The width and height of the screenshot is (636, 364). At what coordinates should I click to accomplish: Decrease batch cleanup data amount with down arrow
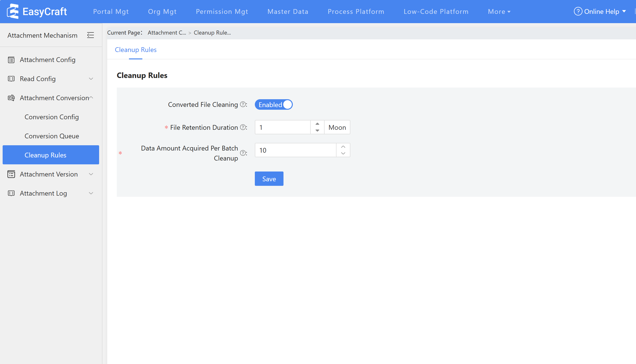343,154
